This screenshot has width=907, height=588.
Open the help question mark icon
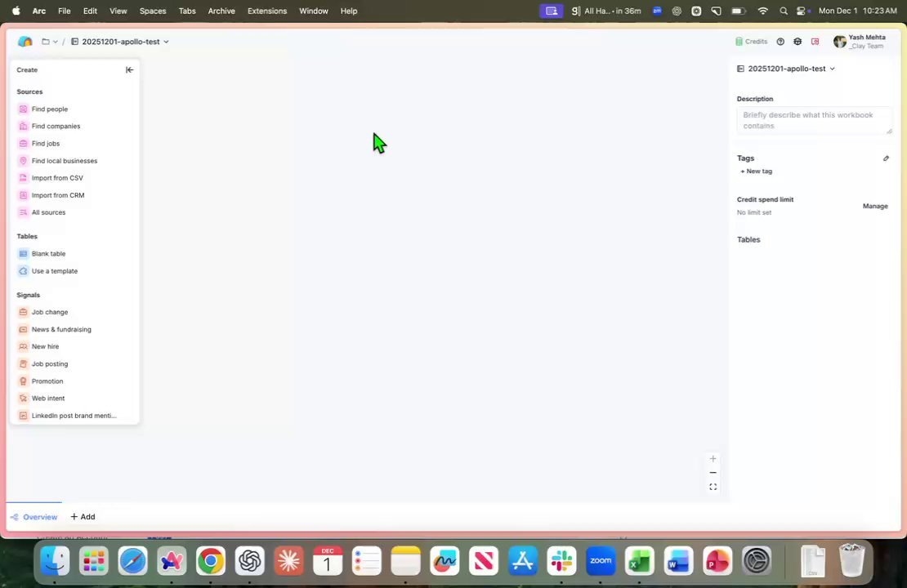(x=780, y=42)
